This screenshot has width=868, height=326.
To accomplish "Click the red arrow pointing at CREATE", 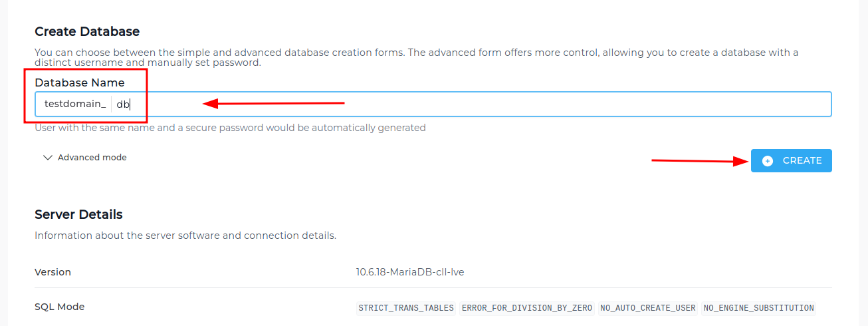I will point(700,160).
